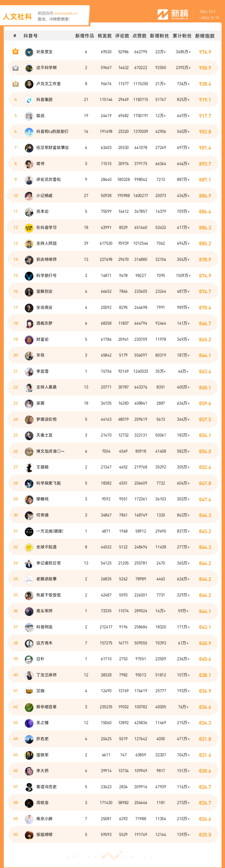Click the 人文社科 category title
This screenshot has height=868, width=225.
pos(17,16)
